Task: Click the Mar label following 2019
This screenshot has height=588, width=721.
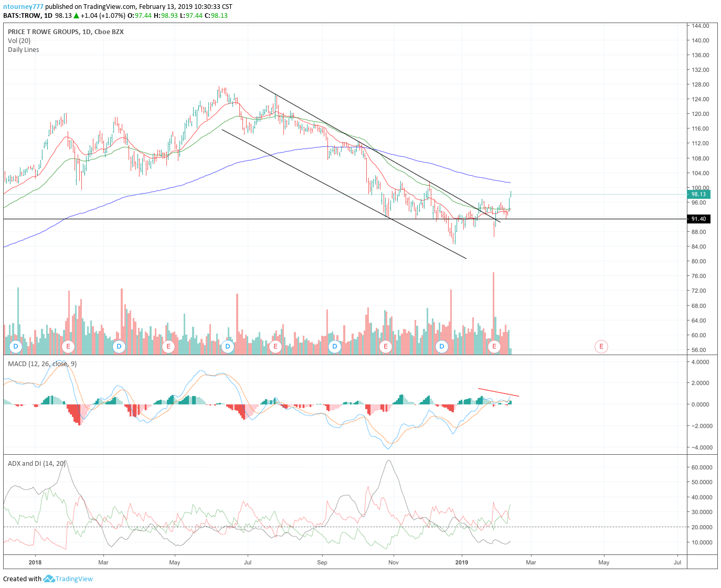Action: pyautogui.click(x=531, y=562)
